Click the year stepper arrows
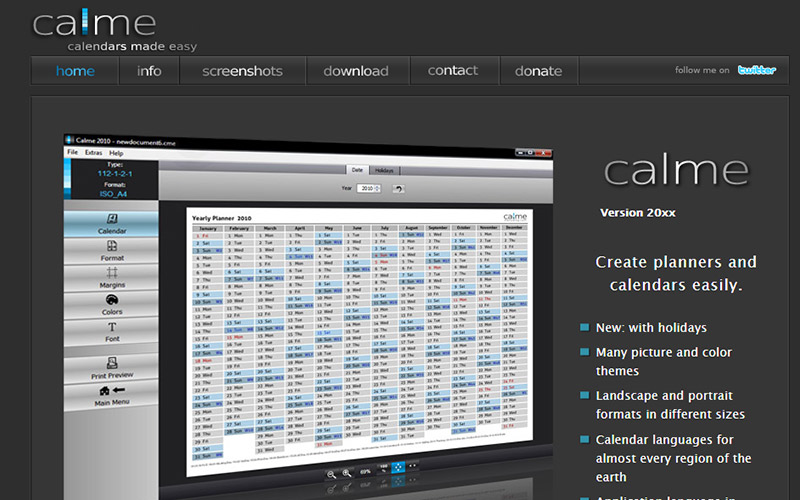800x500 pixels. pyautogui.click(x=378, y=188)
